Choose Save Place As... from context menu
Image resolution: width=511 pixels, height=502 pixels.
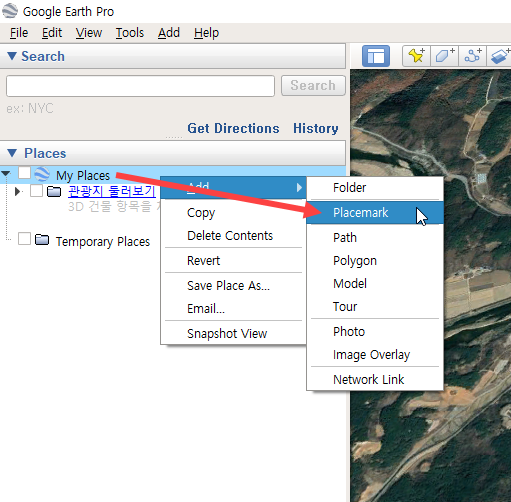pos(233,286)
